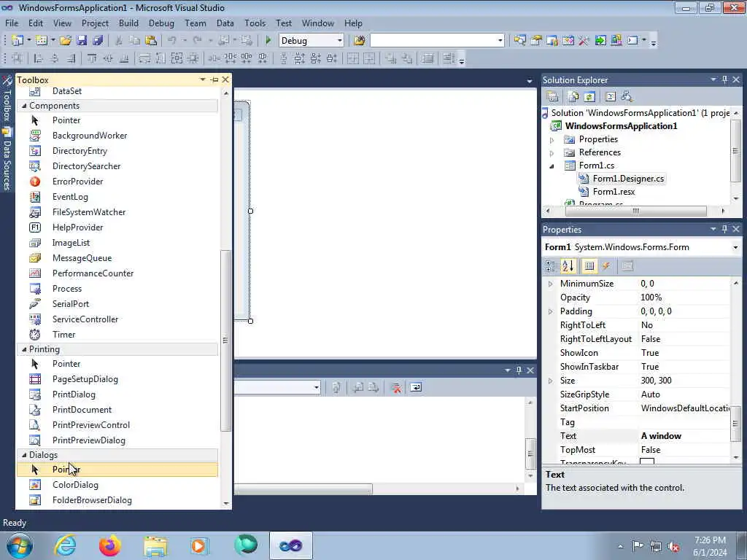Select EventLog component in Toolbox
This screenshot has height=560, width=747.
pos(70,197)
